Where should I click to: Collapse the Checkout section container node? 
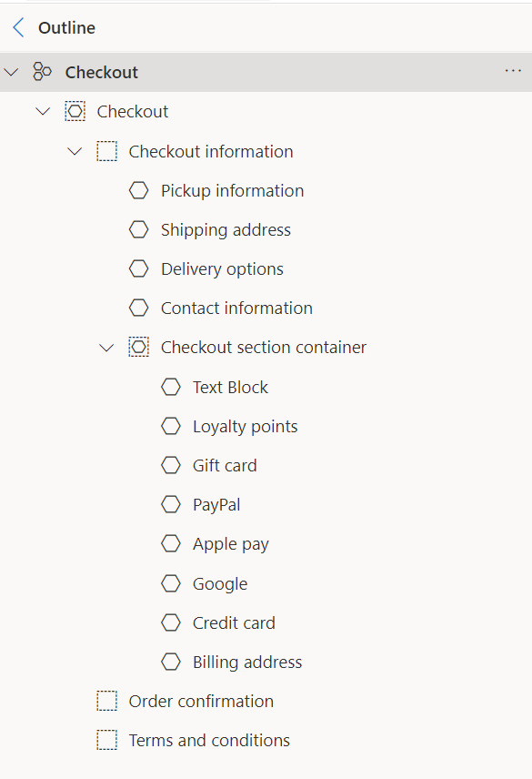(x=106, y=347)
